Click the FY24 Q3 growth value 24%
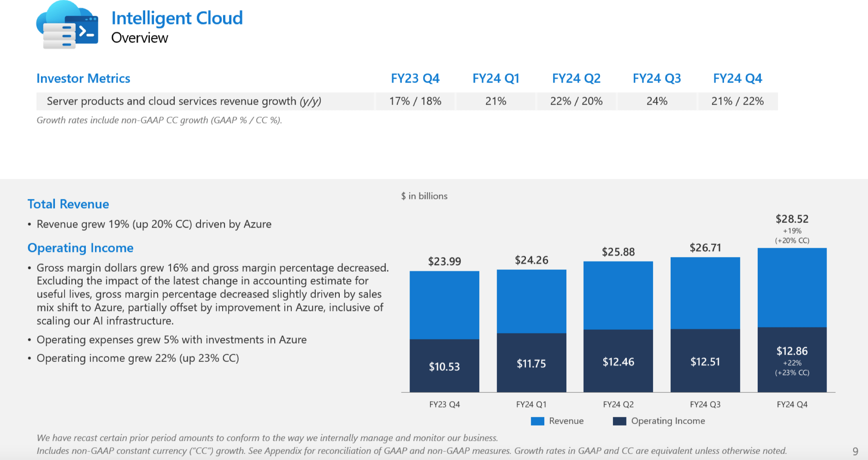This screenshot has height=460, width=868. [657, 101]
